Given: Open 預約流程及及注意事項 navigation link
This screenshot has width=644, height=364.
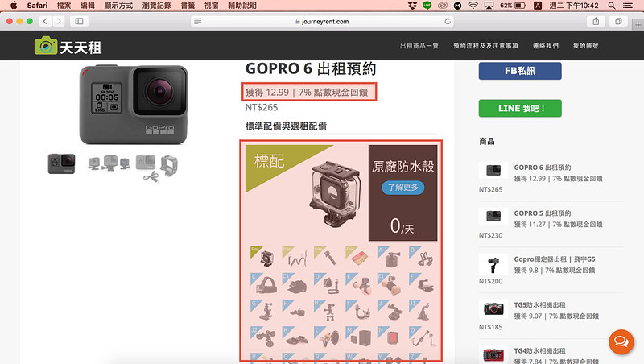Looking at the screenshot, I should [x=485, y=46].
